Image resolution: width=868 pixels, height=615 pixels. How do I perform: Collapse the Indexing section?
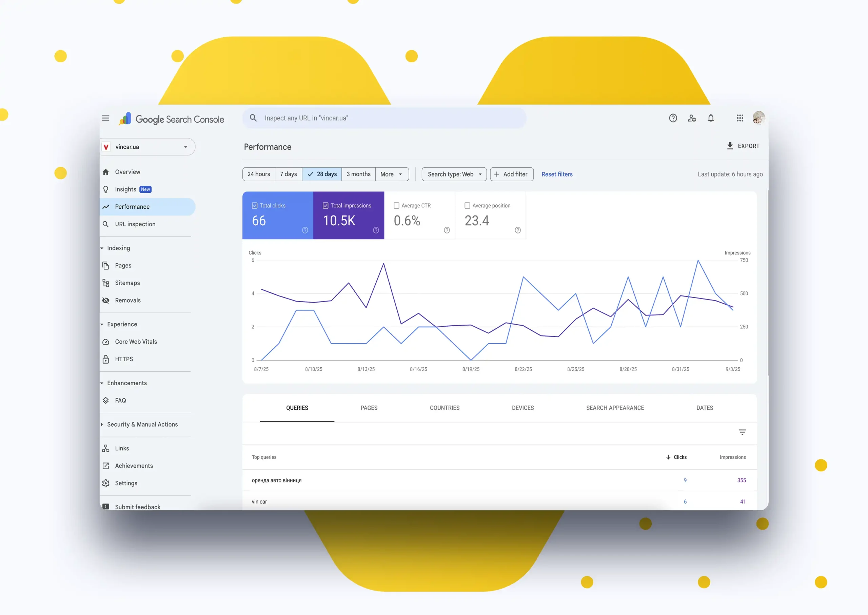[102, 248]
